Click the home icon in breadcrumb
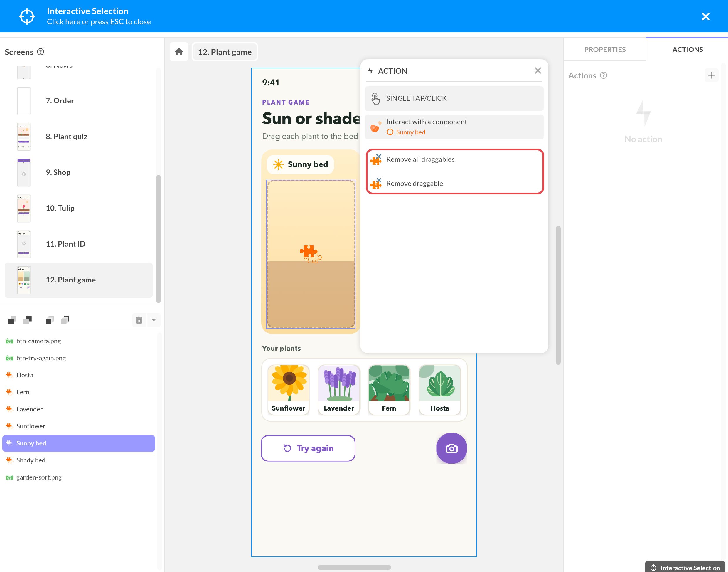This screenshot has width=728, height=572. click(179, 52)
